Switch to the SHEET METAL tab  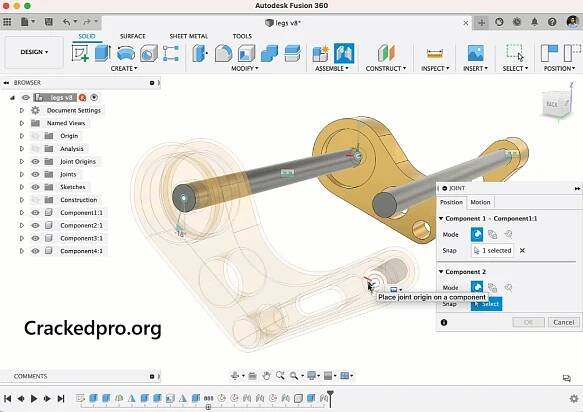tap(189, 36)
